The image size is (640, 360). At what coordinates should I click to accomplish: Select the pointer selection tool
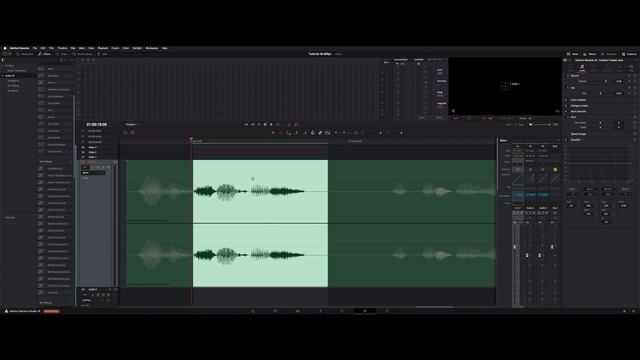[273, 133]
